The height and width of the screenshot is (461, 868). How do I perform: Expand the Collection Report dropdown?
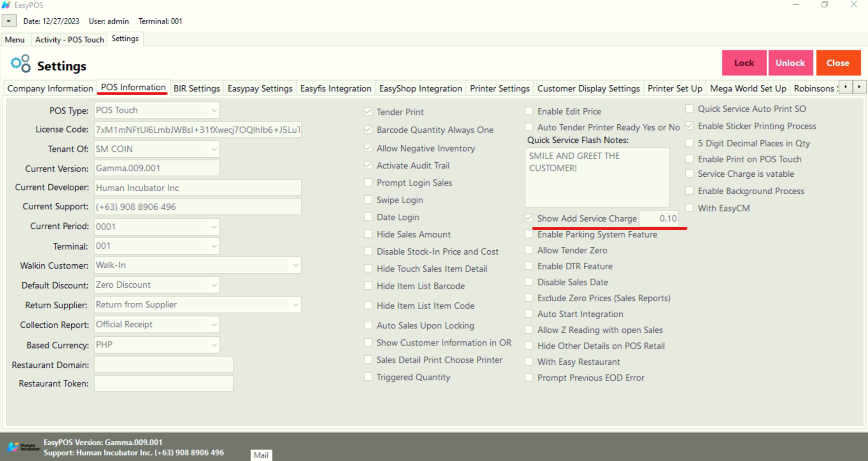214,325
